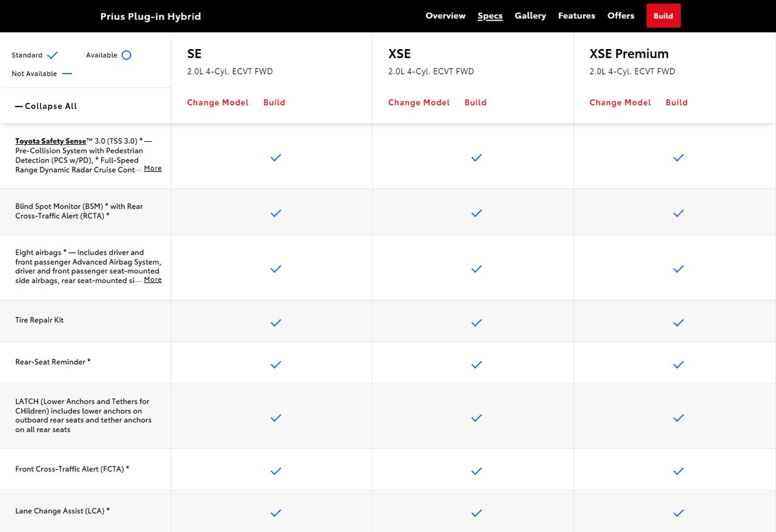Click XSE checkmark for Eight airbags
Viewport: 776px width, 532px height.
pyautogui.click(x=477, y=269)
